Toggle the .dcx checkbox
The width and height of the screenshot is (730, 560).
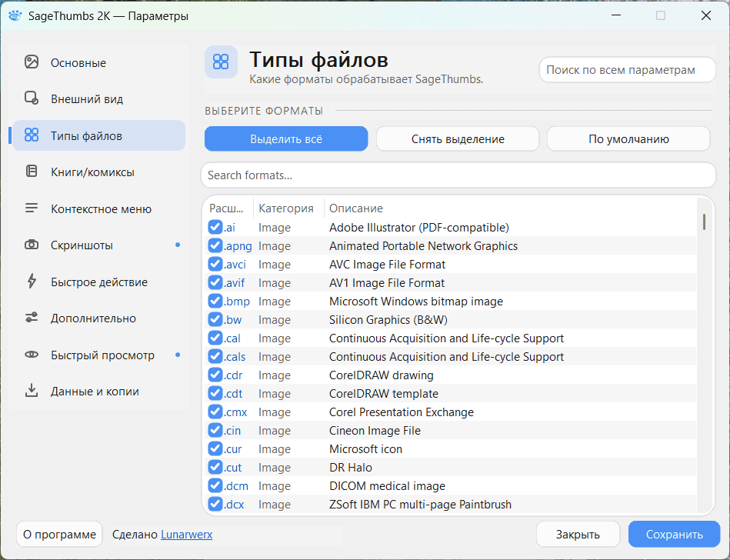click(x=215, y=504)
